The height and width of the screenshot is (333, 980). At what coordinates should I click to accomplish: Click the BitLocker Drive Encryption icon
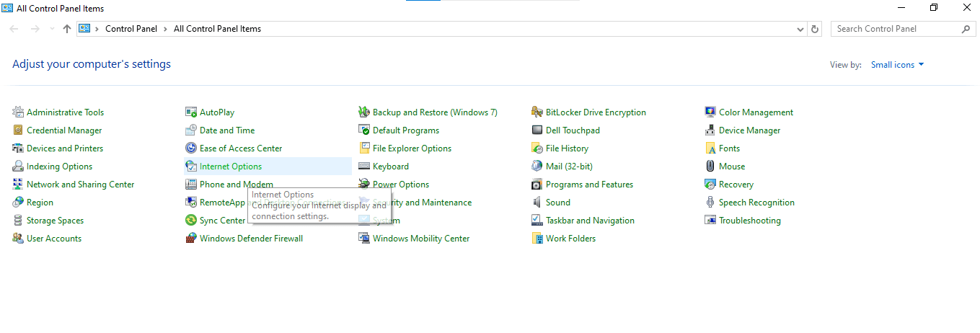coord(537,112)
